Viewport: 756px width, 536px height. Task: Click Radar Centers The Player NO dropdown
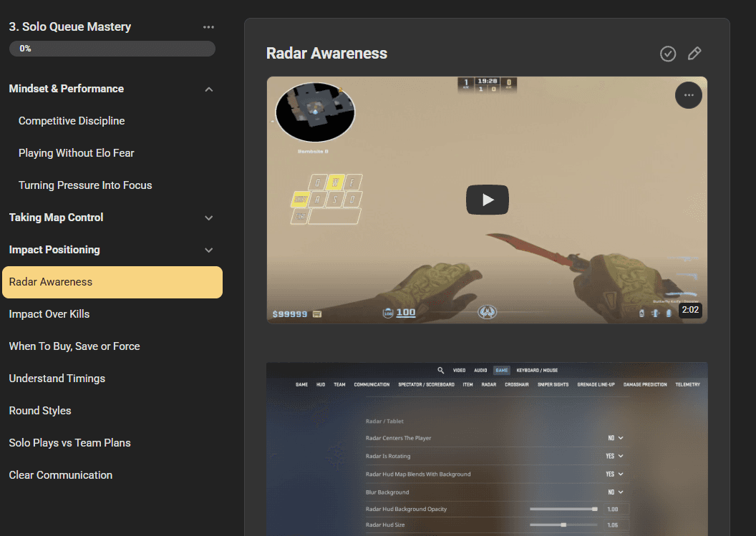pyautogui.click(x=615, y=438)
